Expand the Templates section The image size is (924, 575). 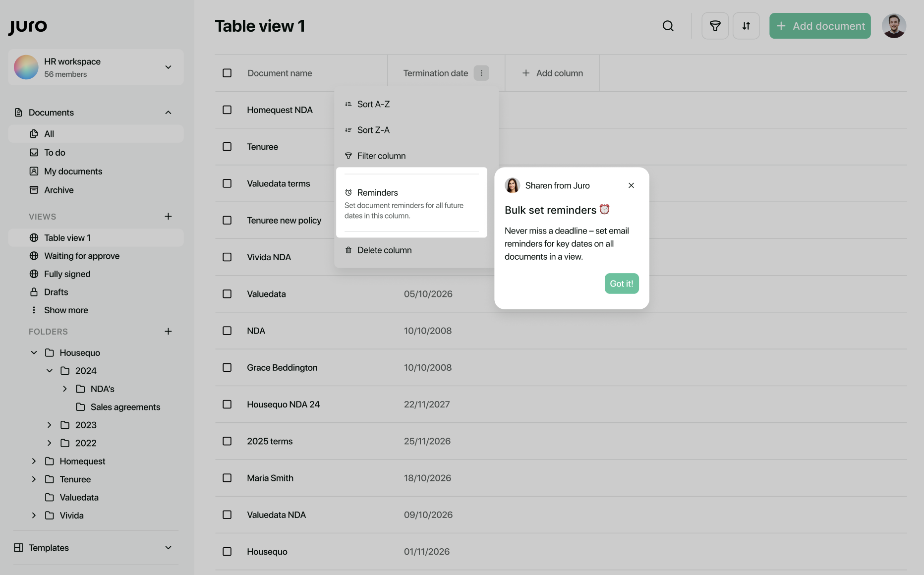tap(168, 548)
